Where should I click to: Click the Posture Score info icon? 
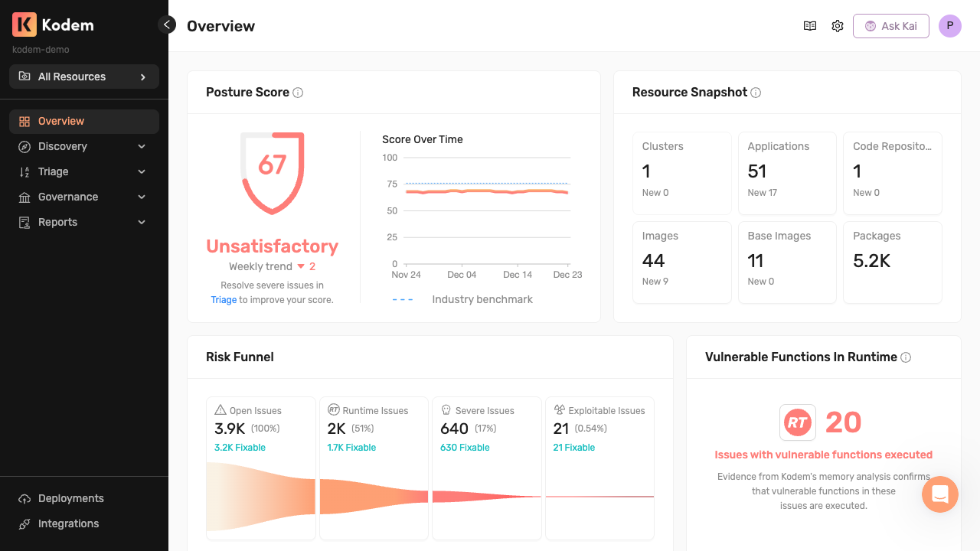pyautogui.click(x=298, y=93)
